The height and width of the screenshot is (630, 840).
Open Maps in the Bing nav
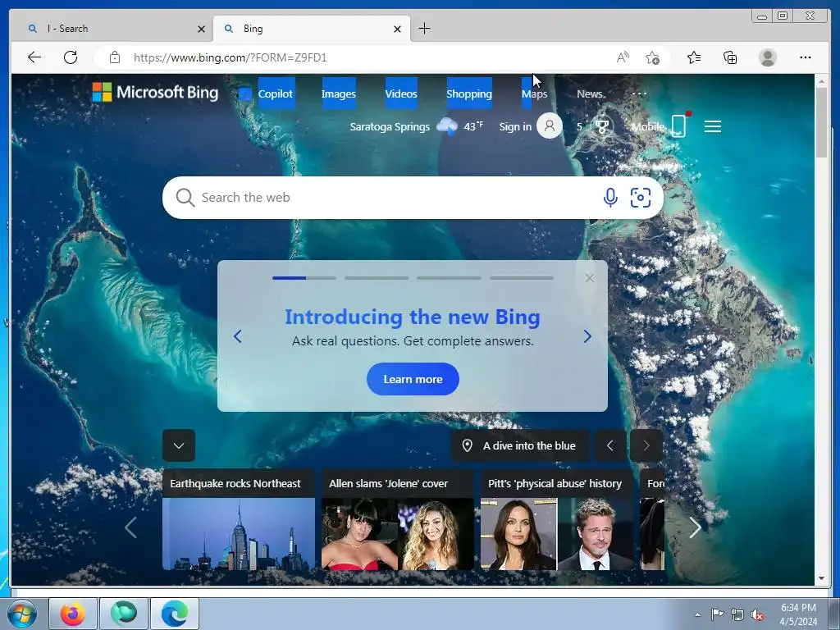535,94
